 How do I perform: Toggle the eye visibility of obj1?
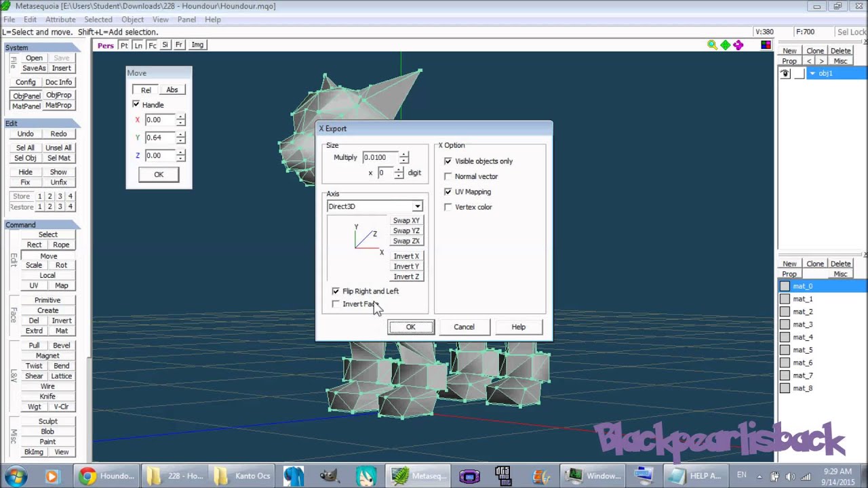785,73
